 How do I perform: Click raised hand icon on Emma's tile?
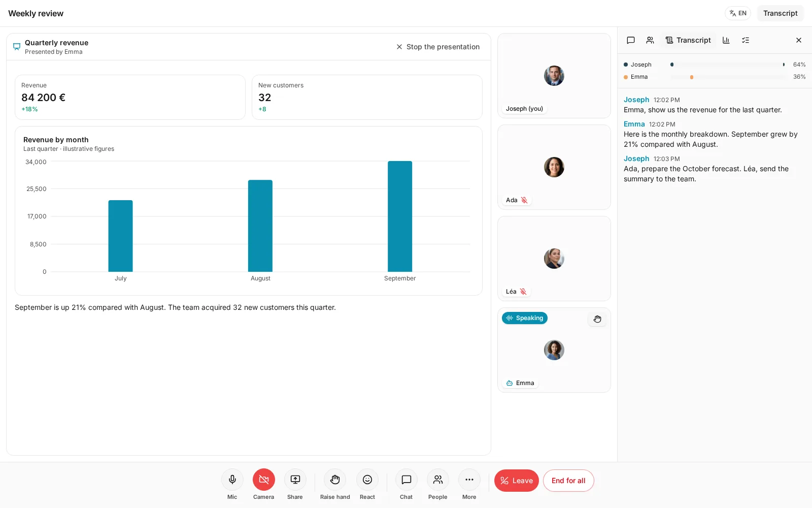coord(597,319)
